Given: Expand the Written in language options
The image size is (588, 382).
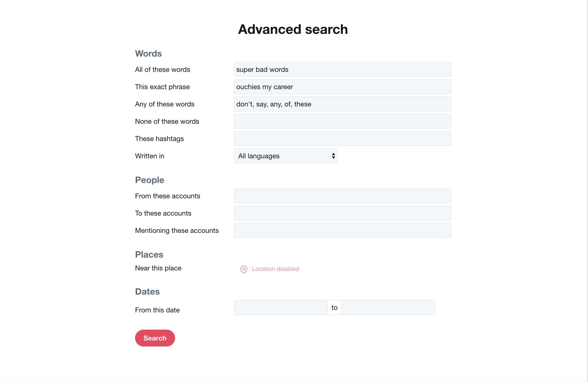Looking at the screenshot, I should (x=285, y=156).
